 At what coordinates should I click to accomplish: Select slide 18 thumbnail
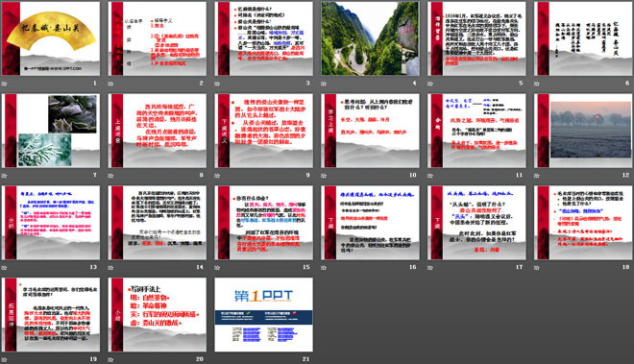583,223
